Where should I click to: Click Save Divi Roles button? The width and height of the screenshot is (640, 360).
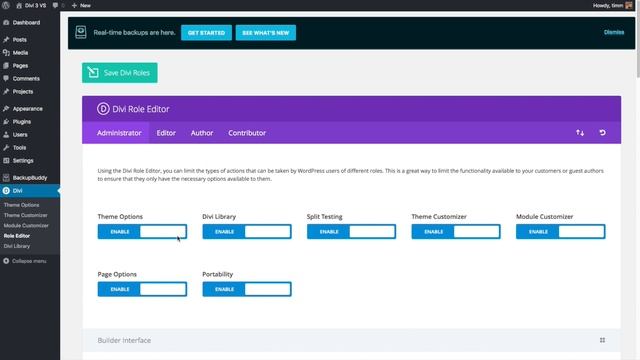pyautogui.click(x=120, y=73)
